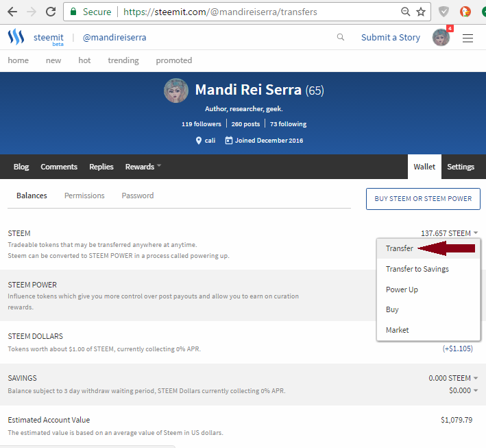Screen dimensions: 486x448
Task: Click the Estimated Account Value heading
Action: pyautogui.click(x=49, y=420)
